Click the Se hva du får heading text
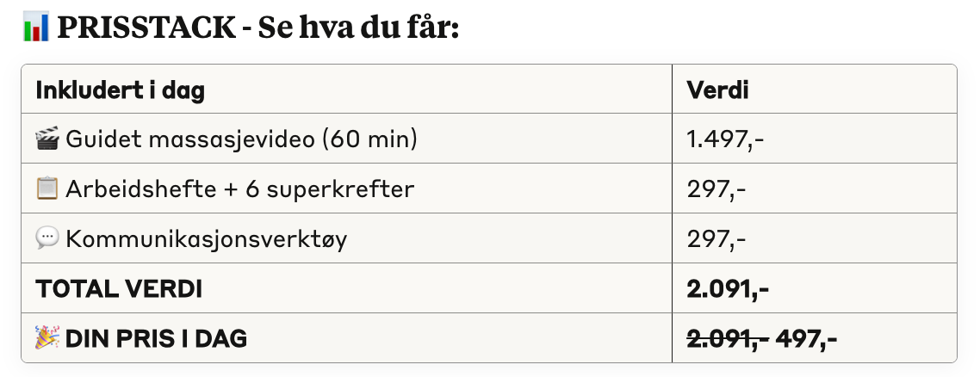The width and height of the screenshot is (980, 377). pos(359,28)
